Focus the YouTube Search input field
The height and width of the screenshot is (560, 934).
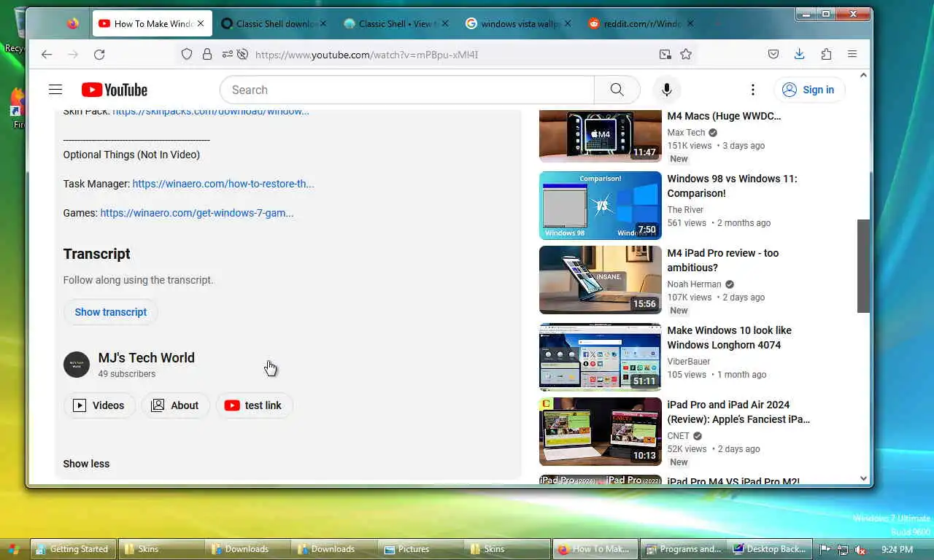[407, 90]
